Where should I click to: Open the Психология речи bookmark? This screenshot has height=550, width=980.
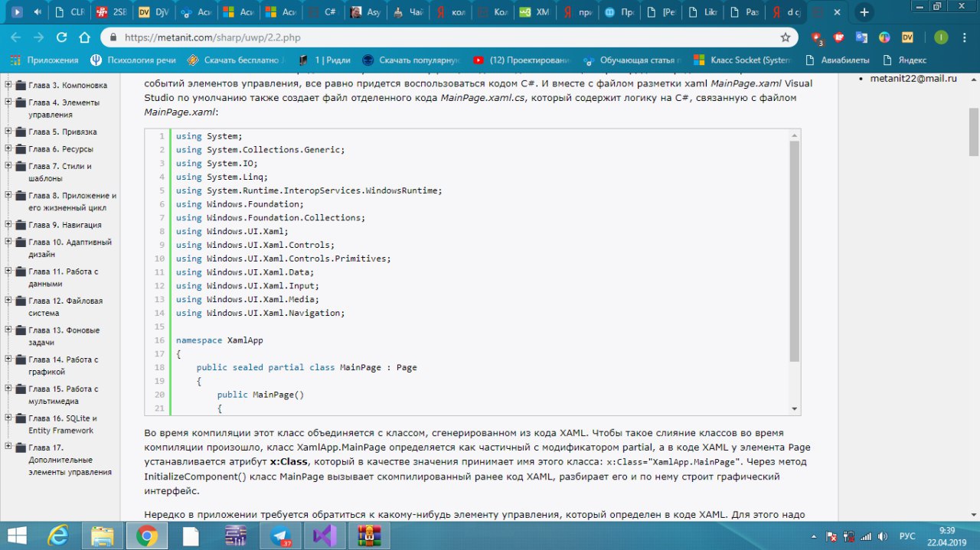click(135, 60)
